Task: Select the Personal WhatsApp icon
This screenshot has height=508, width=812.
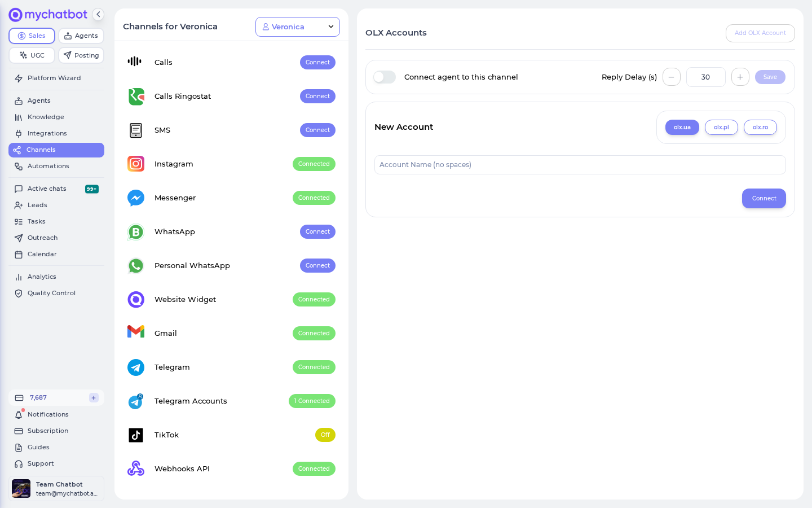Action: coord(136,266)
